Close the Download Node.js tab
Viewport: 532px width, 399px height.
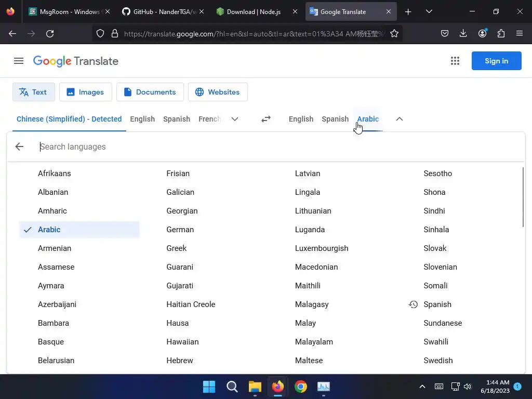pos(295,11)
